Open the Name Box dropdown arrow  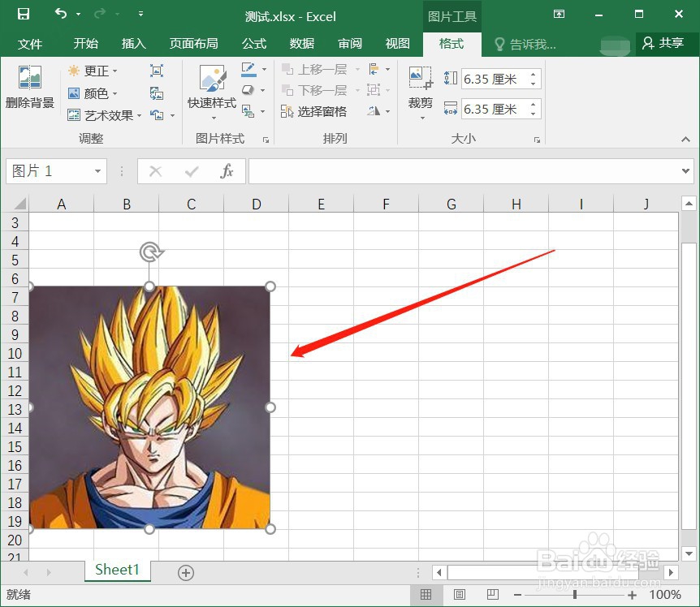97,170
